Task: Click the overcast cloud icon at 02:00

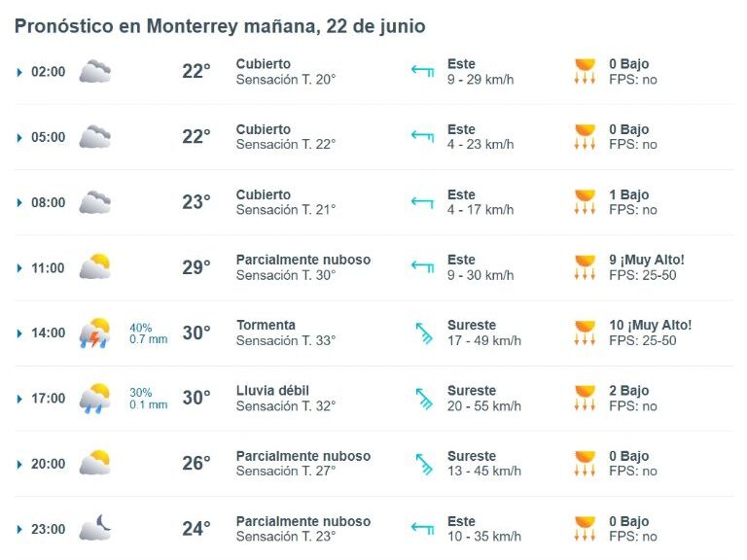Action: click(x=94, y=71)
